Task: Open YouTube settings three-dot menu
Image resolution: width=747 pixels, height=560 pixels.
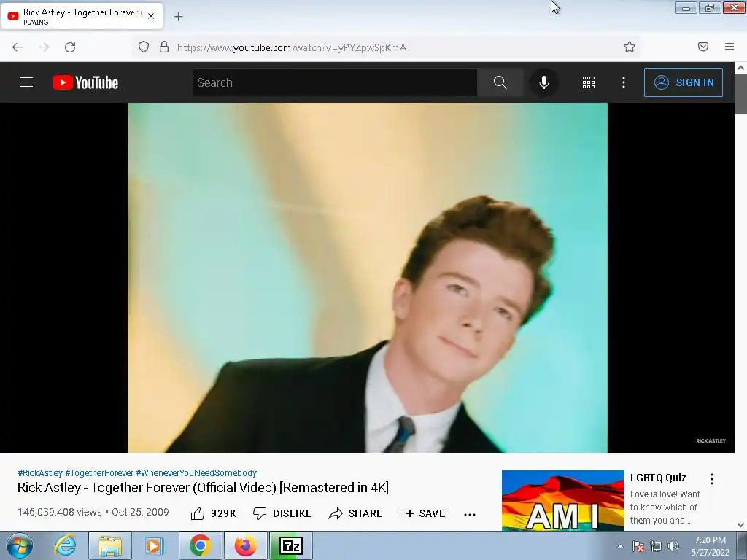Action: [624, 82]
